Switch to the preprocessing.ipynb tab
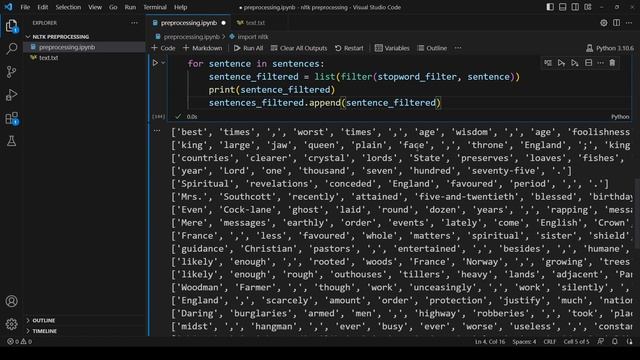 click(x=189, y=23)
